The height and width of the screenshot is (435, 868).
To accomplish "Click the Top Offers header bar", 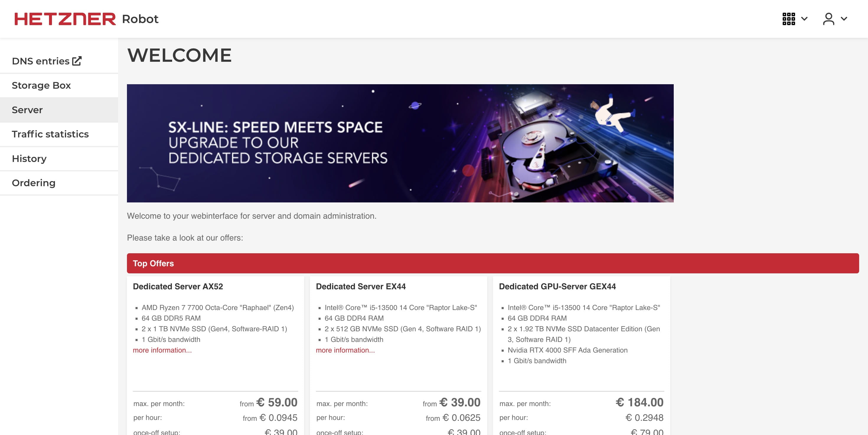I will click(x=493, y=263).
